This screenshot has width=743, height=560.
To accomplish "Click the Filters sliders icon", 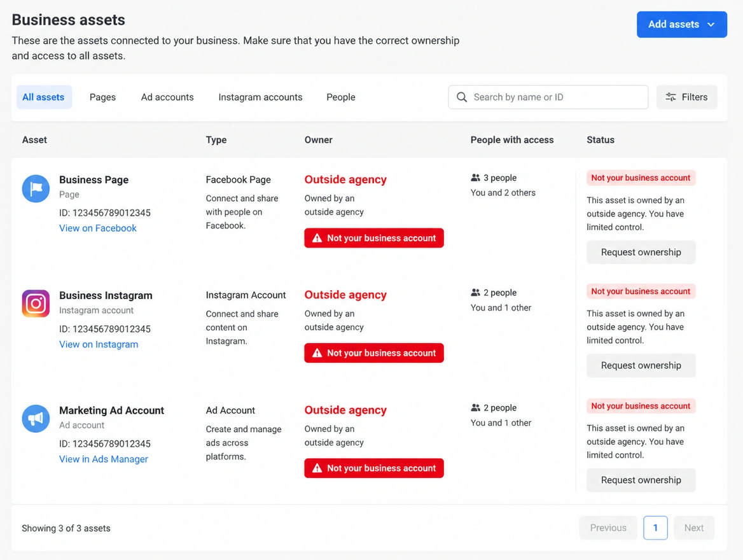I will click(670, 97).
